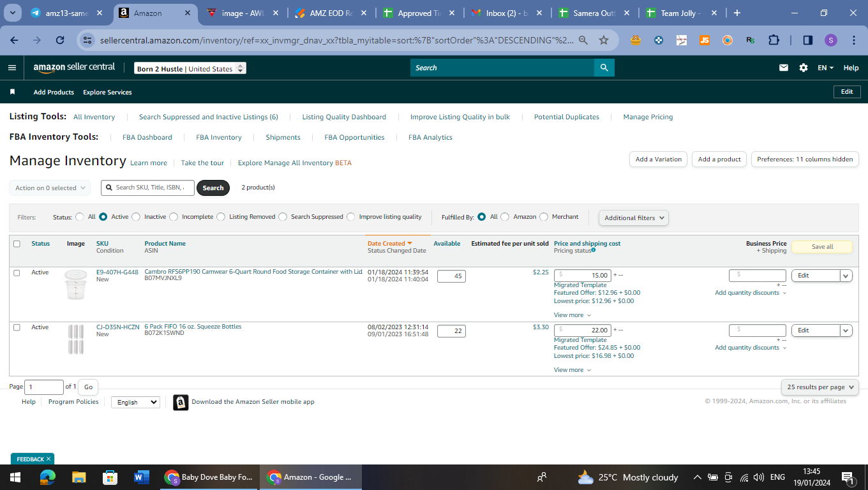The height and width of the screenshot is (490, 868).
Task: Launch Microsoft Word from the taskbar
Action: [141, 477]
